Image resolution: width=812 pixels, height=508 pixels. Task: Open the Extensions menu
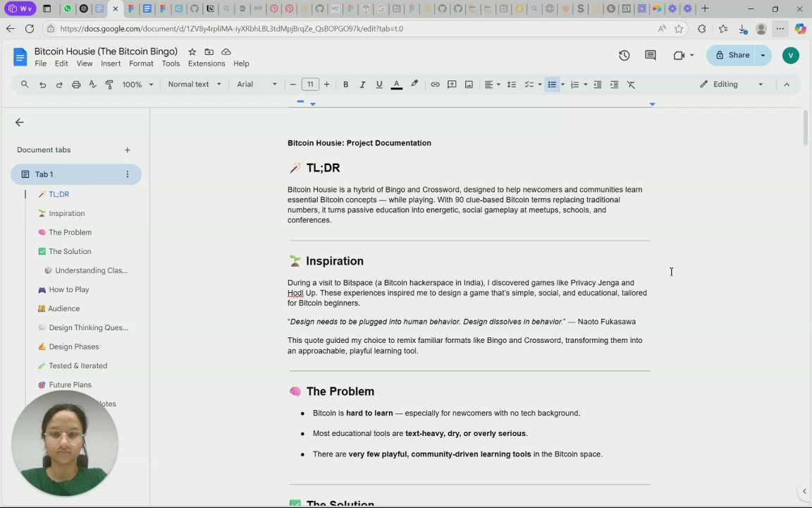tap(206, 64)
